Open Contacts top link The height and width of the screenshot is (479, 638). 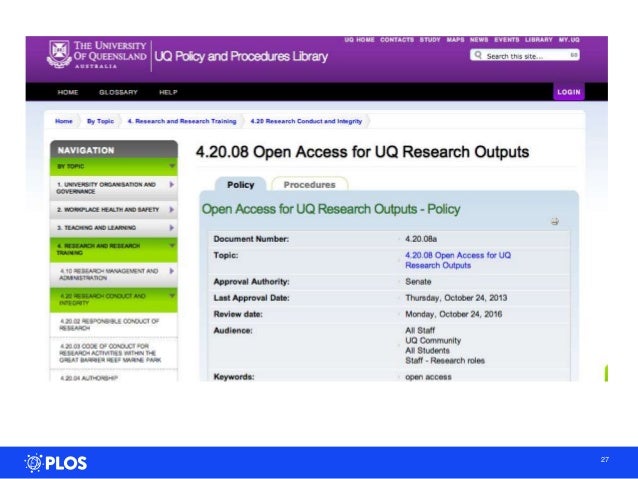pyautogui.click(x=397, y=39)
